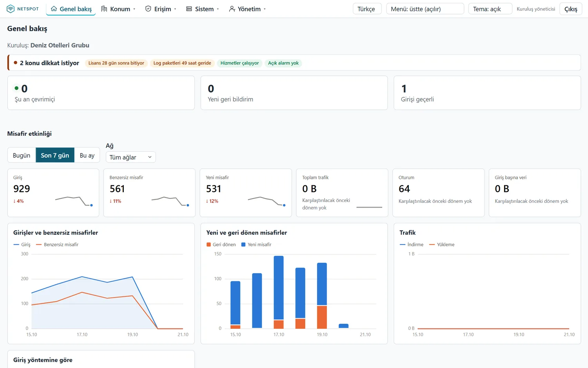Click the Türkçe language button
588x368 pixels.
coord(367,9)
